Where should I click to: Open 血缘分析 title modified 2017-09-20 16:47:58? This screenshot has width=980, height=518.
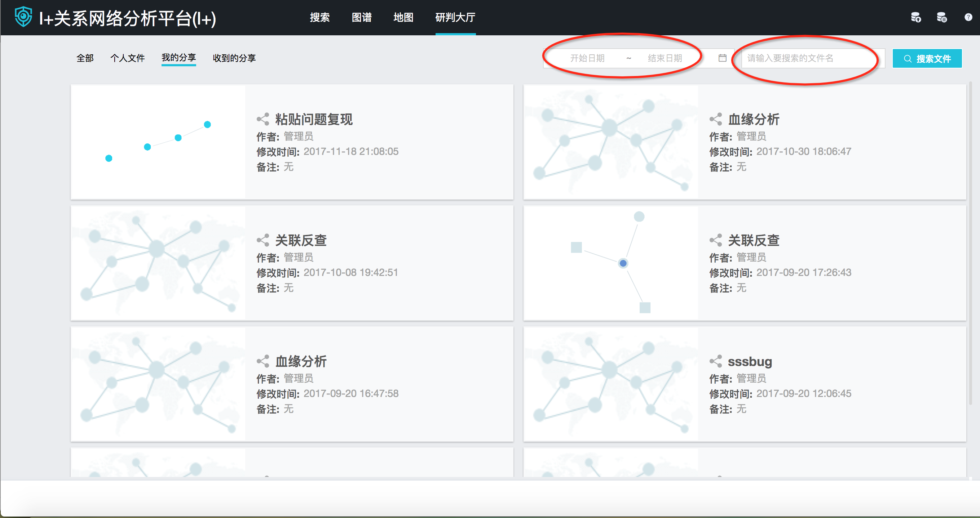301,361
